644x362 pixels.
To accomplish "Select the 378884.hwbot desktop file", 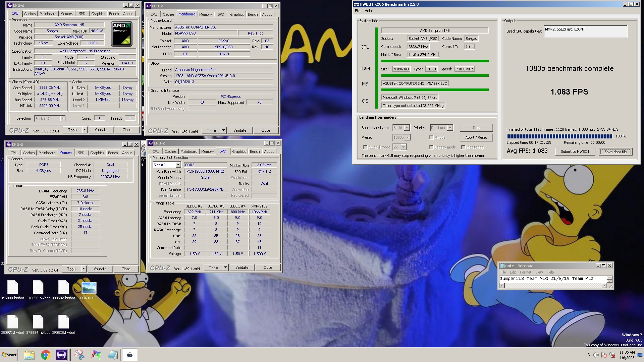I will click(x=38, y=324).
